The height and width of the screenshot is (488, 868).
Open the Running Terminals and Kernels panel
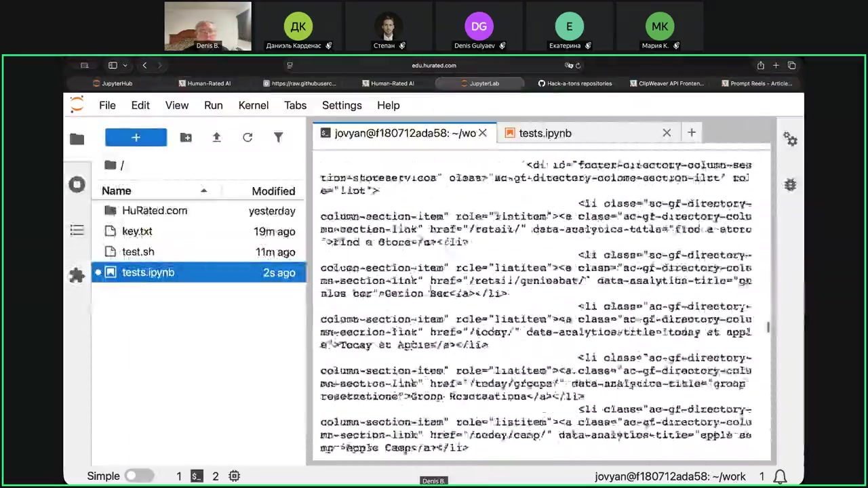(x=77, y=185)
